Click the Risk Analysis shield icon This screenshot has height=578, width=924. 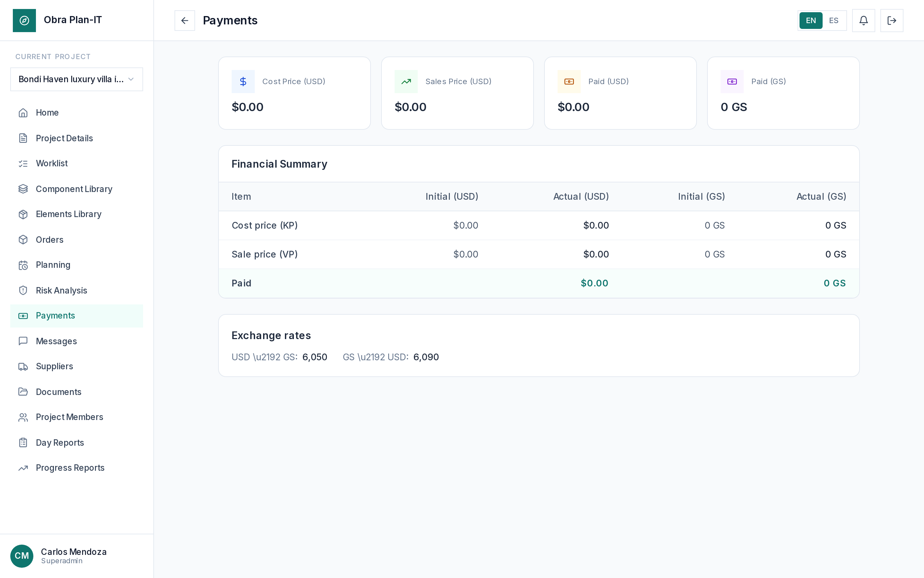23,291
